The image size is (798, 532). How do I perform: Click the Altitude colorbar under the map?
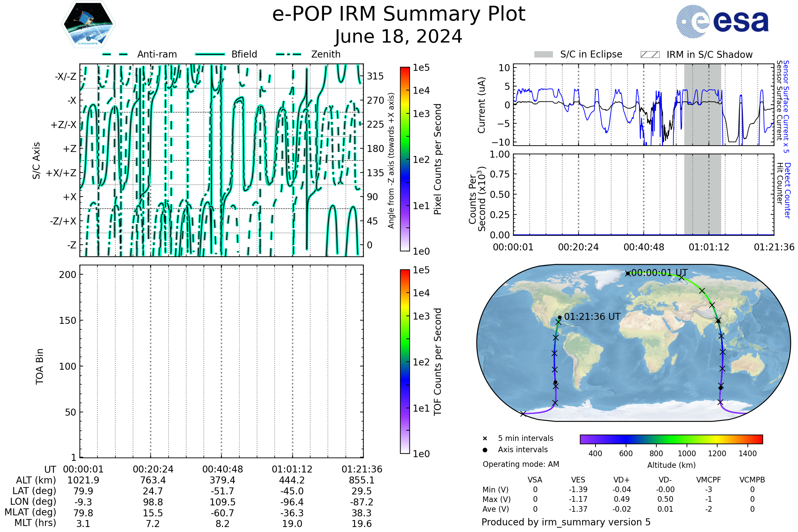click(671, 439)
